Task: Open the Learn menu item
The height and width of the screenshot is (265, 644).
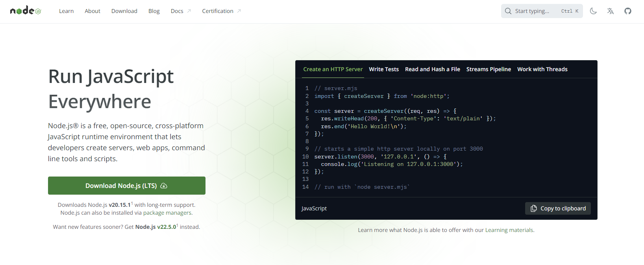Action: [66, 11]
